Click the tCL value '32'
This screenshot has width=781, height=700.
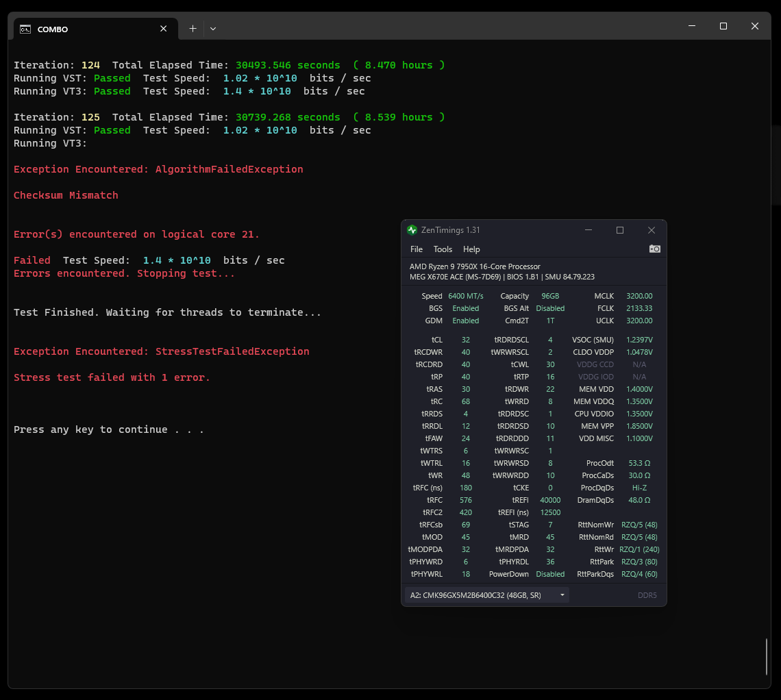466,340
